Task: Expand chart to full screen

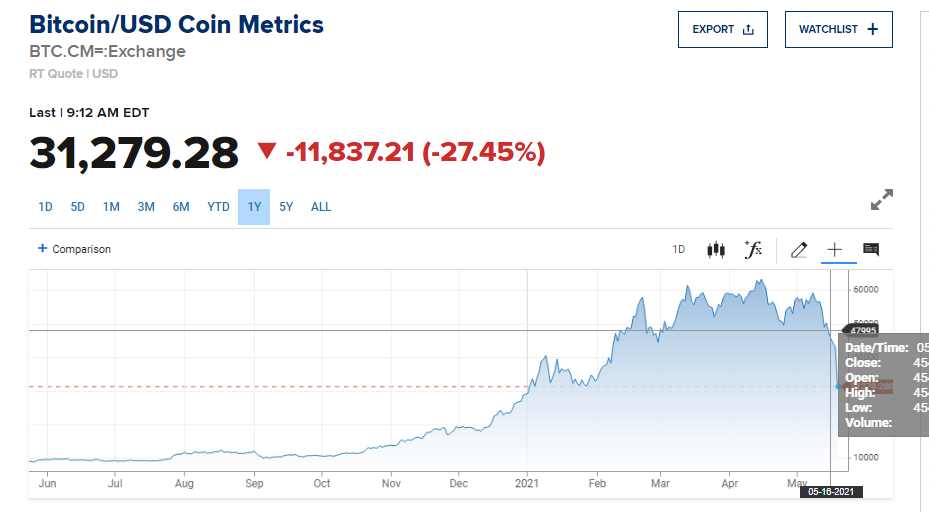Action: 881,200
